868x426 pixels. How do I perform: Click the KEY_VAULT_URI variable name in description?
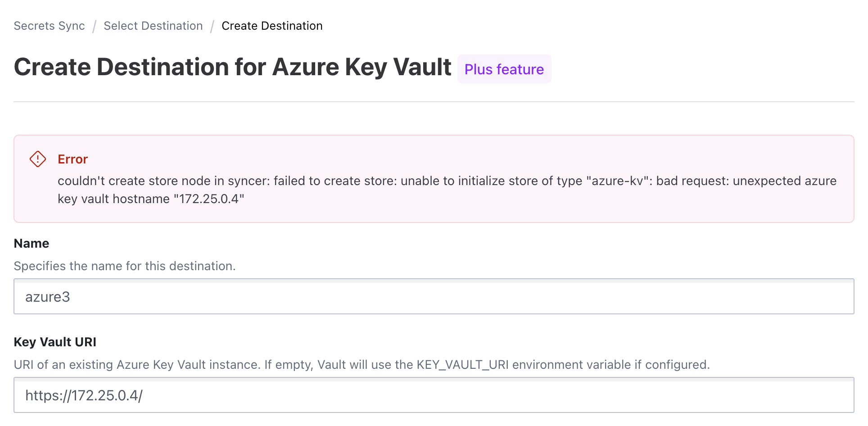click(x=462, y=365)
